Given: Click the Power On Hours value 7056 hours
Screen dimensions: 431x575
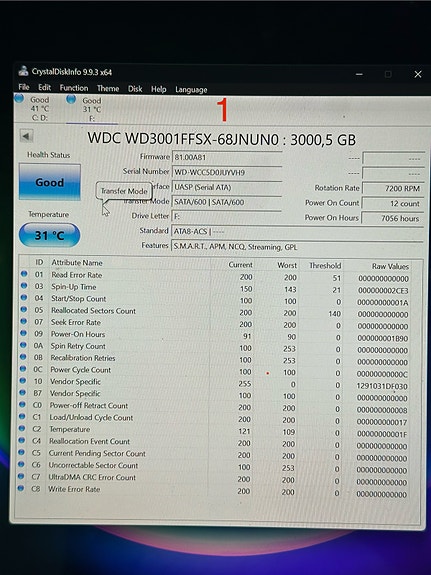Looking at the screenshot, I should (x=393, y=218).
